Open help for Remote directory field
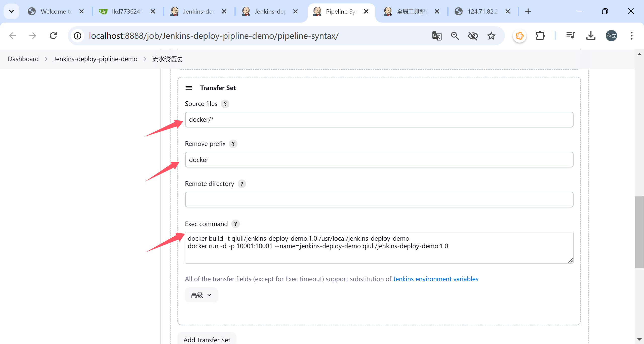 point(242,184)
